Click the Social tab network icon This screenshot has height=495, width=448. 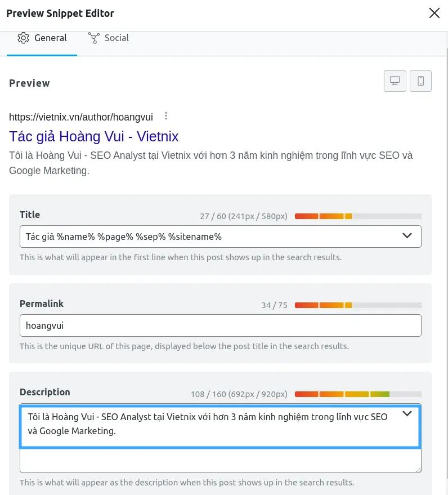point(93,38)
